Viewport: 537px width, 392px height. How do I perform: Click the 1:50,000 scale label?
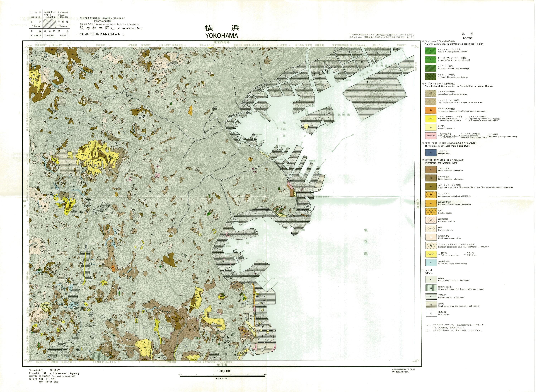[x=222, y=371]
